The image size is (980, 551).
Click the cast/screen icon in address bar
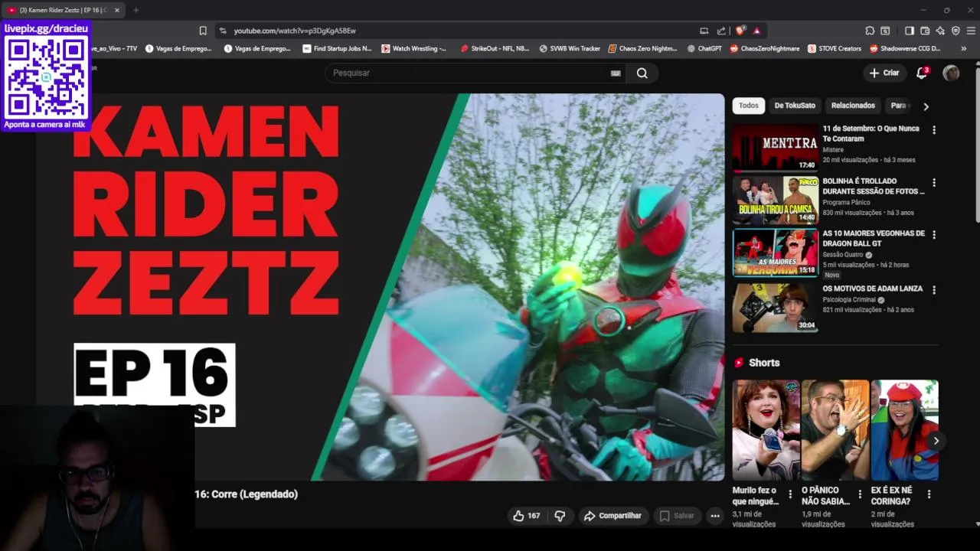[x=704, y=31]
